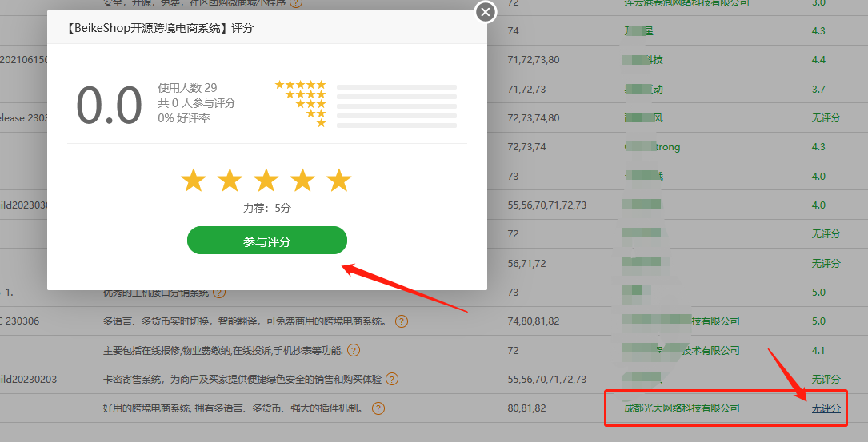This screenshot has height=442, width=868.
Task: Open the 5.0 rating in the 74,80,81,82 row
Action: [x=818, y=321]
